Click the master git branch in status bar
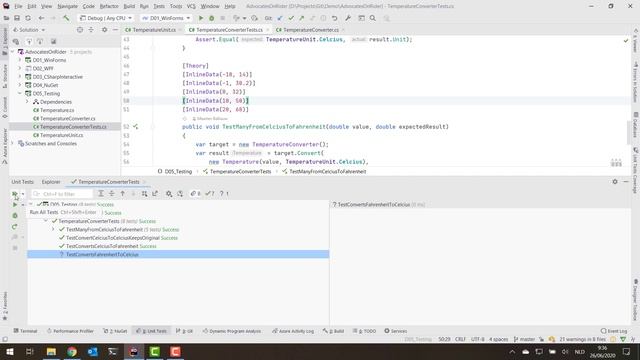The width and height of the screenshot is (640, 360). click(524, 339)
